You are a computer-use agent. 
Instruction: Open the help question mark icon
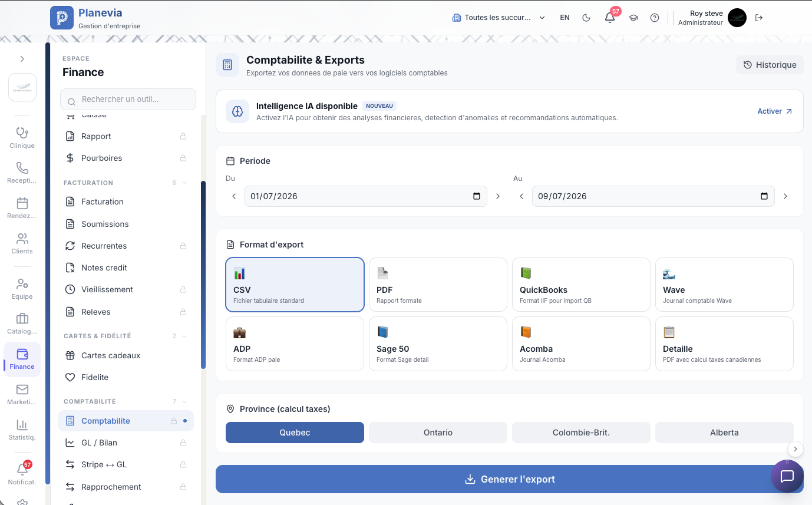655,18
